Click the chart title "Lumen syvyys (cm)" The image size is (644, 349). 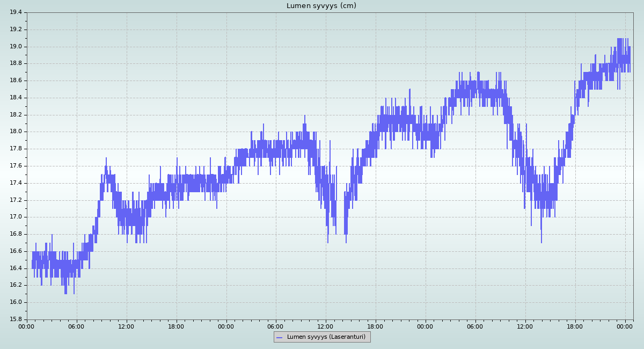pos(321,6)
